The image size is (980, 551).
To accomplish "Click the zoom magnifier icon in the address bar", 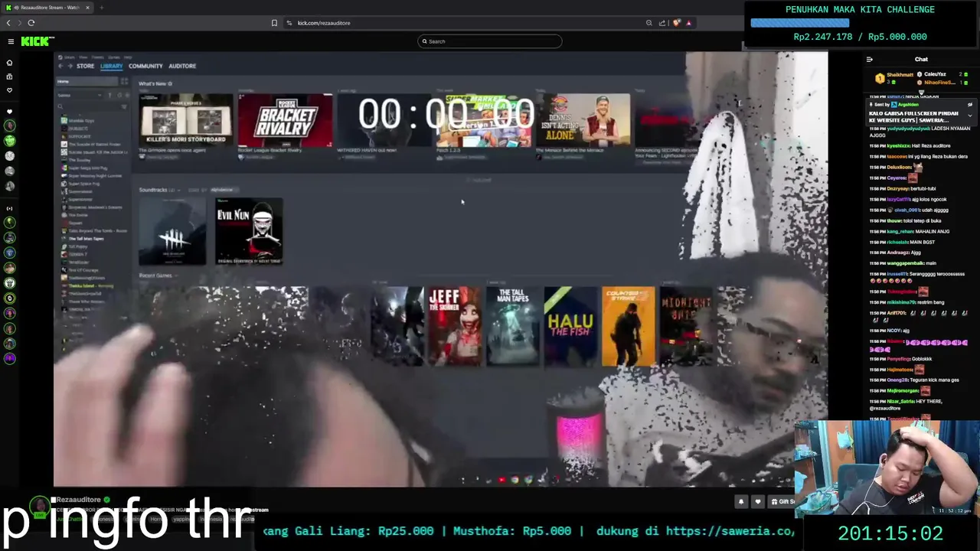I will click(x=649, y=23).
